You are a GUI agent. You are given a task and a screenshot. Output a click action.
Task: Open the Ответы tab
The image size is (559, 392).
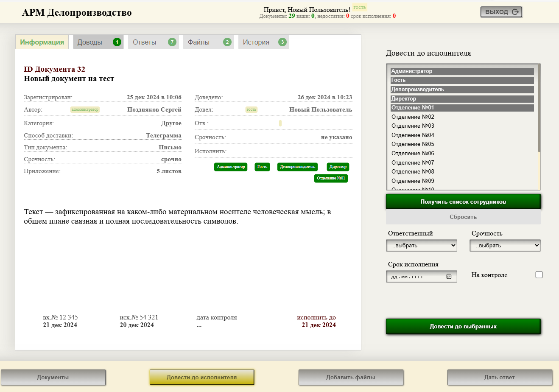(x=154, y=42)
